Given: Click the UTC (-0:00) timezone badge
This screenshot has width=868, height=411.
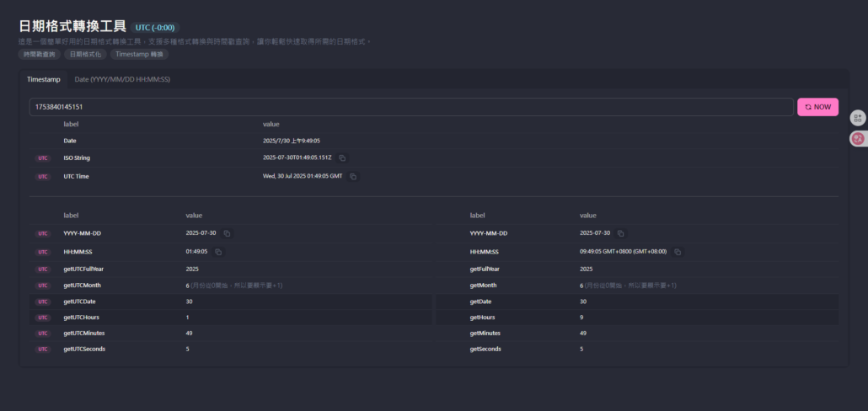Looking at the screenshot, I should coord(155,28).
